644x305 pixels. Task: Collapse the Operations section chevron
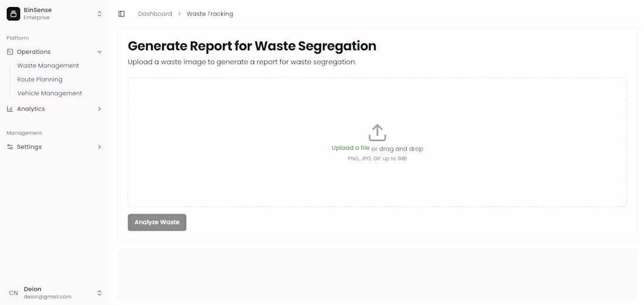pos(100,52)
